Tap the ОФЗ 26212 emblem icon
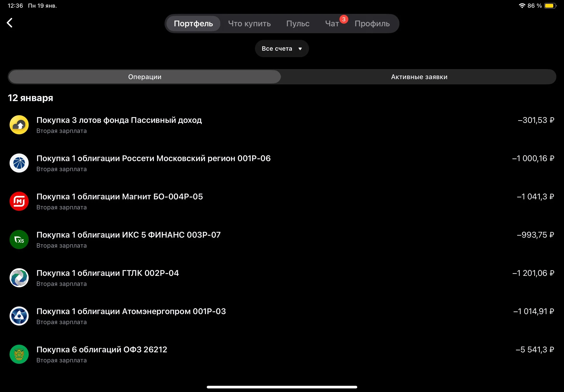The width and height of the screenshot is (564, 392). pos(19,354)
